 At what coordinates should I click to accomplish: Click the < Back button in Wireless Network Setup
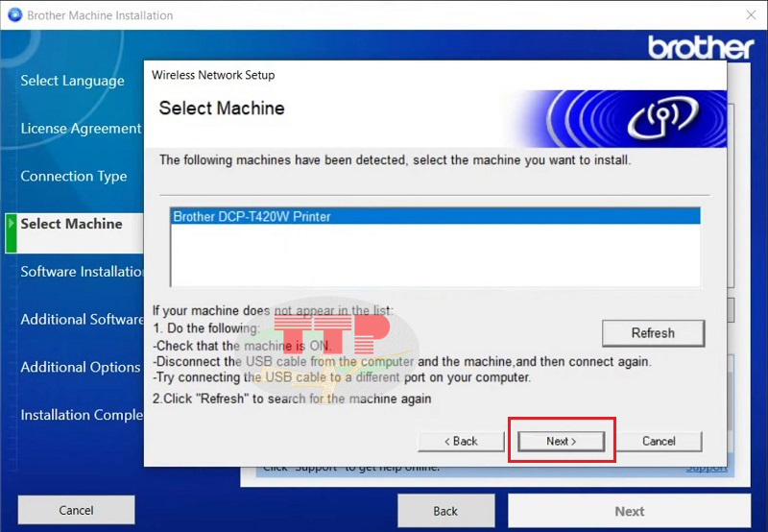pyautogui.click(x=461, y=442)
